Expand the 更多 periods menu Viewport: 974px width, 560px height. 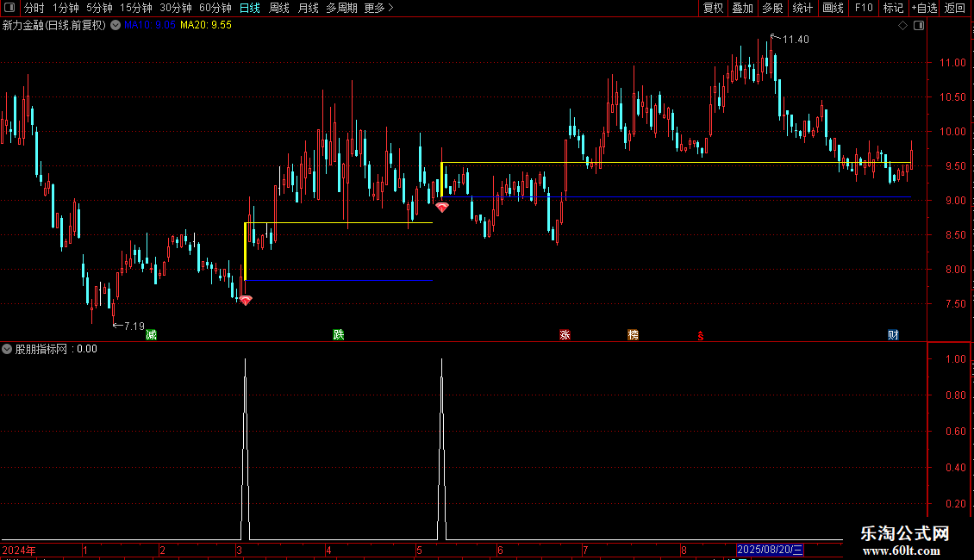click(x=379, y=8)
